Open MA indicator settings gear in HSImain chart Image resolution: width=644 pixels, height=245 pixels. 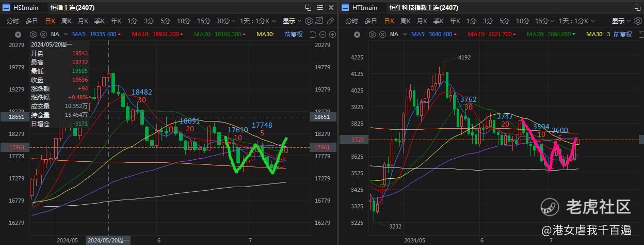pyautogui.click(x=33, y=34)
